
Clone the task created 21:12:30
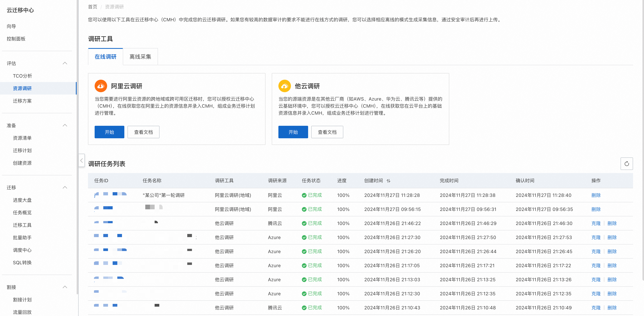point(596,294)
